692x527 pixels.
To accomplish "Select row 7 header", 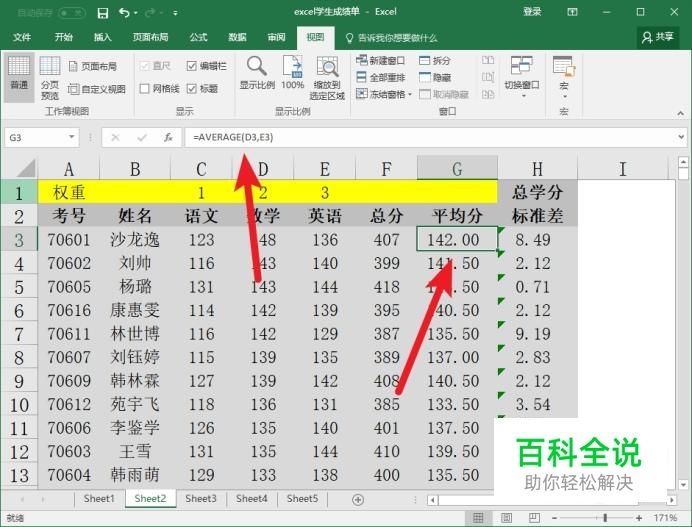I will coord(19,334).
